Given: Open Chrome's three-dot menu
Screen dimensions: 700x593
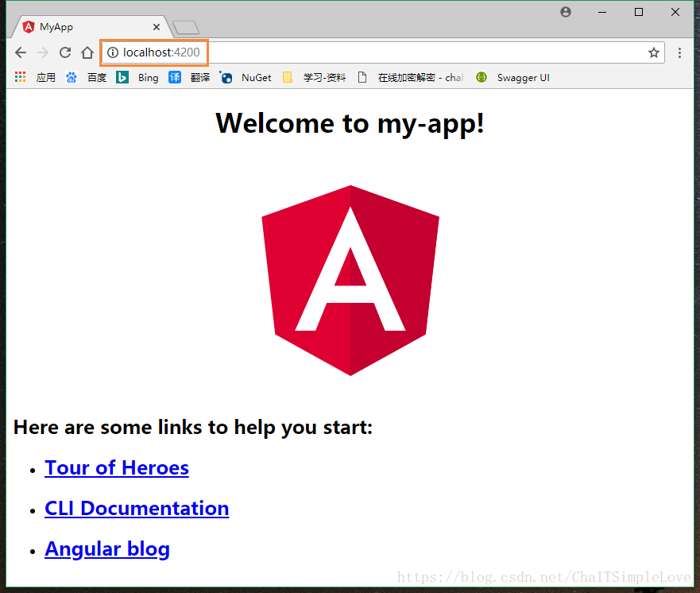Looking at the screenshot, I should pos(679,52).
